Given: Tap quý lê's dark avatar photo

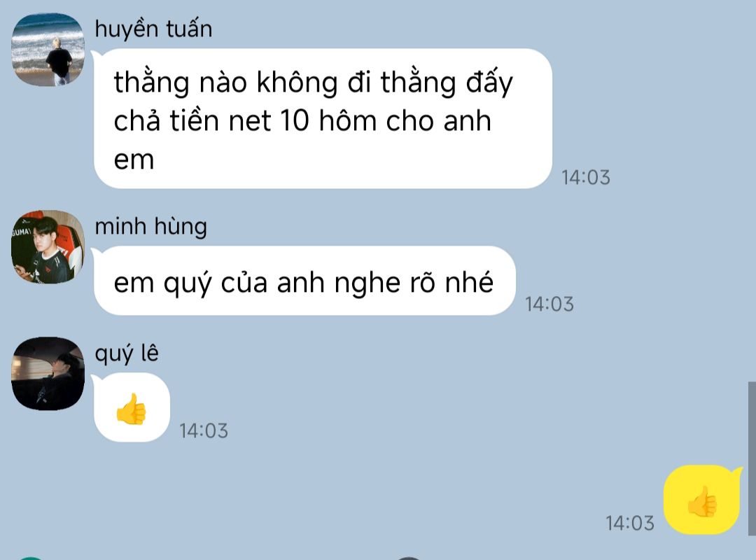Looking at the screenshot, I should [x=48, y=373].
